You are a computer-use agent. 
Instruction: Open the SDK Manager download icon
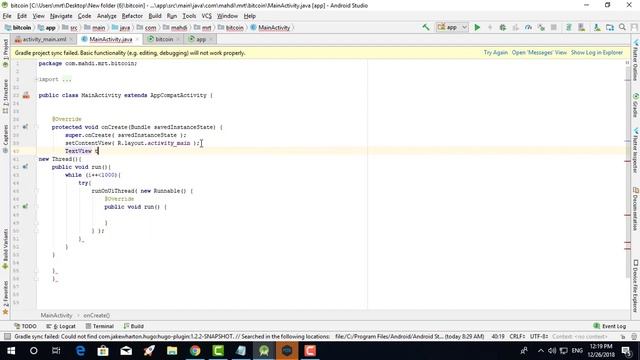(597, 27)
